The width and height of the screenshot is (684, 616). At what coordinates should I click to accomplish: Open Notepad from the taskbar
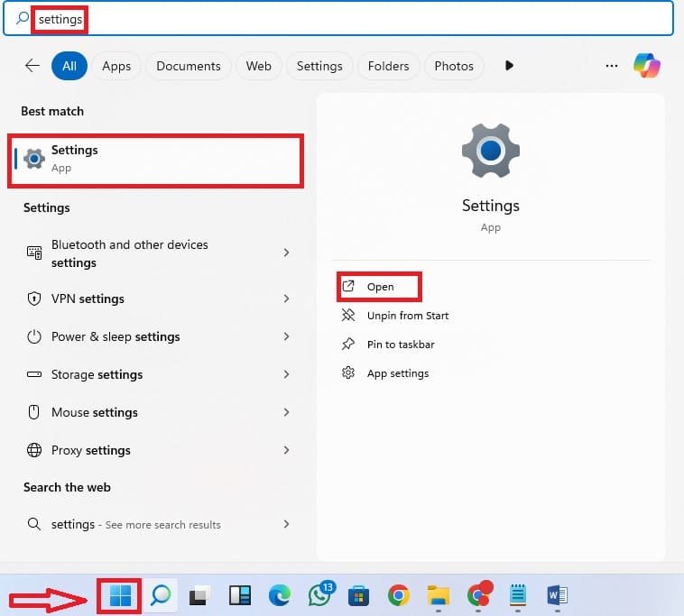518,595
